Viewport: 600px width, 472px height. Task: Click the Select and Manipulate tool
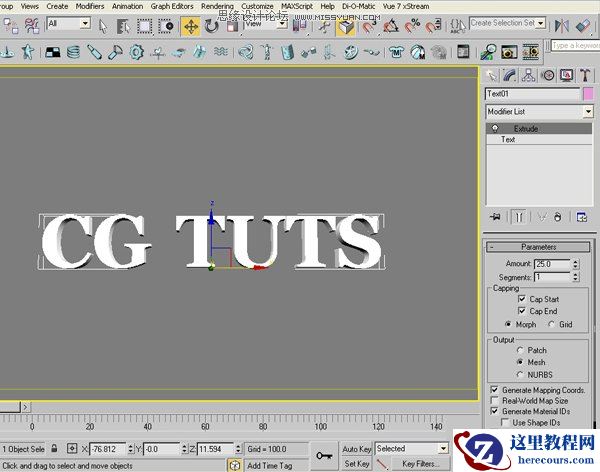324,26
